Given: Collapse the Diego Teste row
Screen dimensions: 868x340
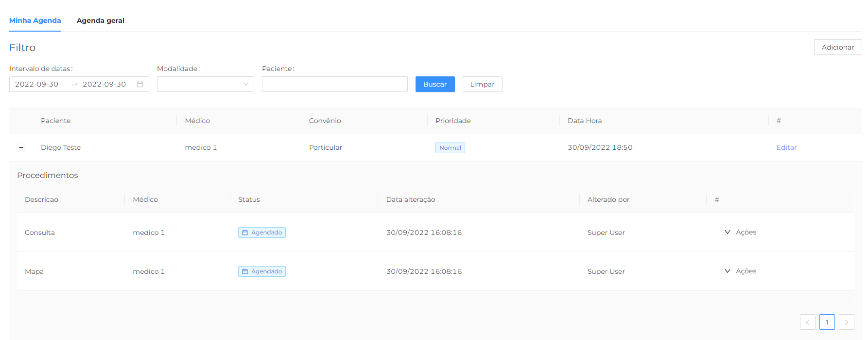Looking at the screenshot, I should point(21,147).
